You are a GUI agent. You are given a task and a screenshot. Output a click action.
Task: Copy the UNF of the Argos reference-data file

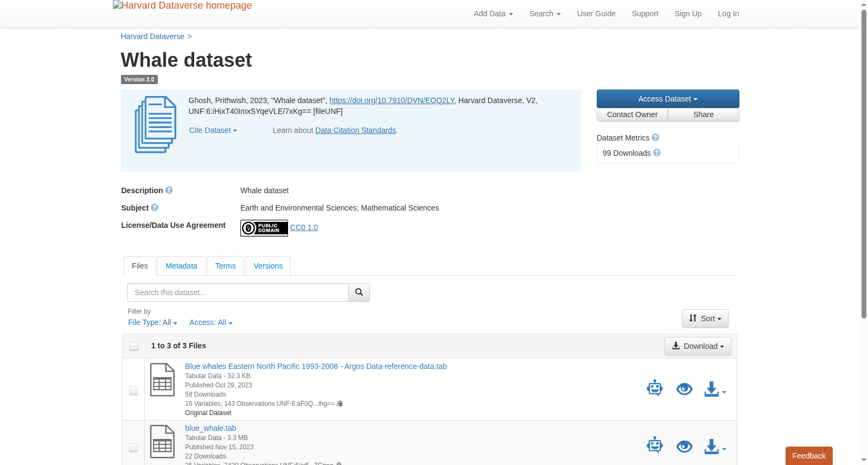pos(340,404)
